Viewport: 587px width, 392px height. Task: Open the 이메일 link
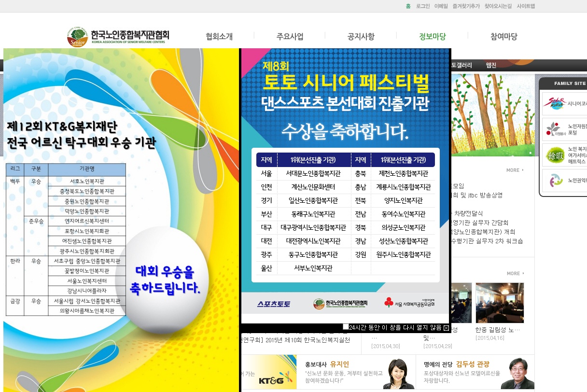click(x=441, y=6)
